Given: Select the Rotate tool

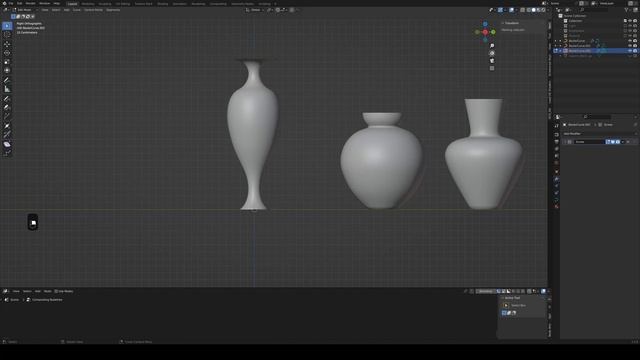Looking at the screenshot, I should click(x=7, y=53).
